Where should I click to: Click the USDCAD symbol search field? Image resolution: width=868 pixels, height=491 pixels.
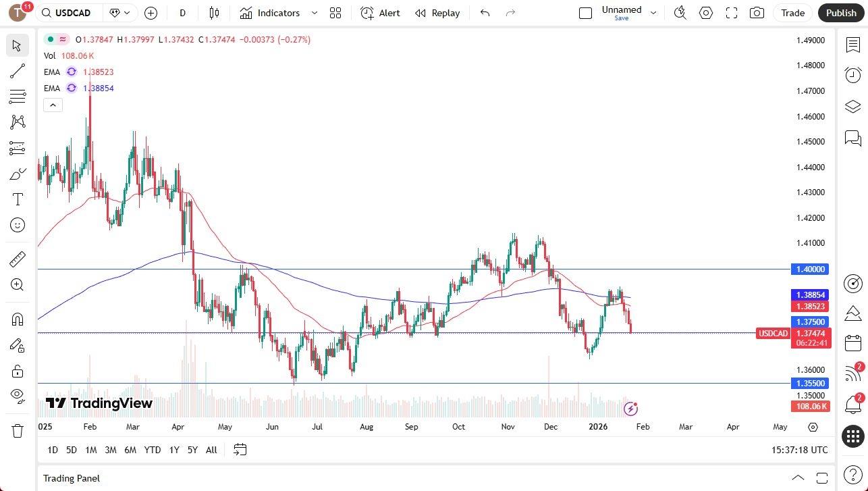72,13
